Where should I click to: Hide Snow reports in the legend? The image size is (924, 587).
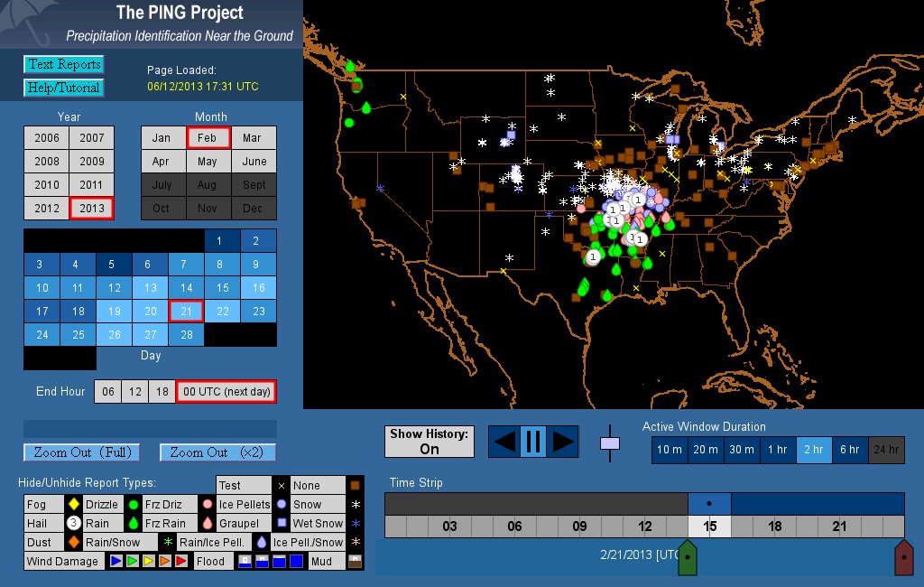coord(307,504)
